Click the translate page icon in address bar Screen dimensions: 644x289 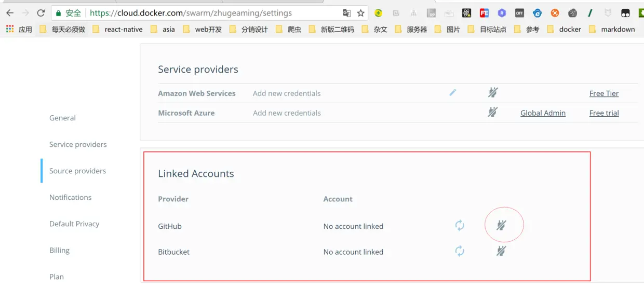click(347, 13)
